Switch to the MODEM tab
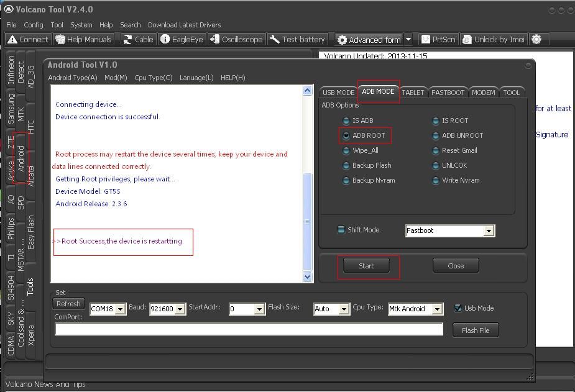 (484, 93)
